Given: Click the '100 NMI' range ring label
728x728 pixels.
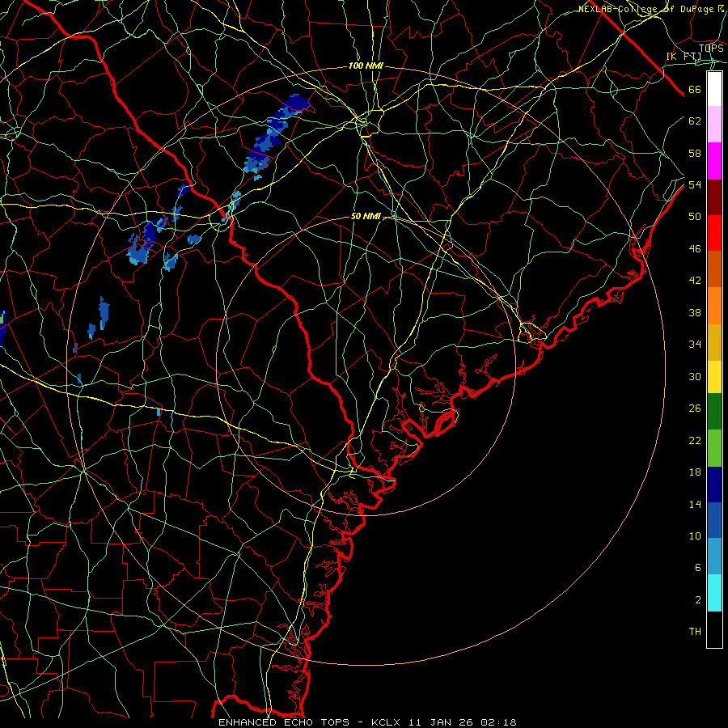Looking at the screenshot, I should pos(366,66).
